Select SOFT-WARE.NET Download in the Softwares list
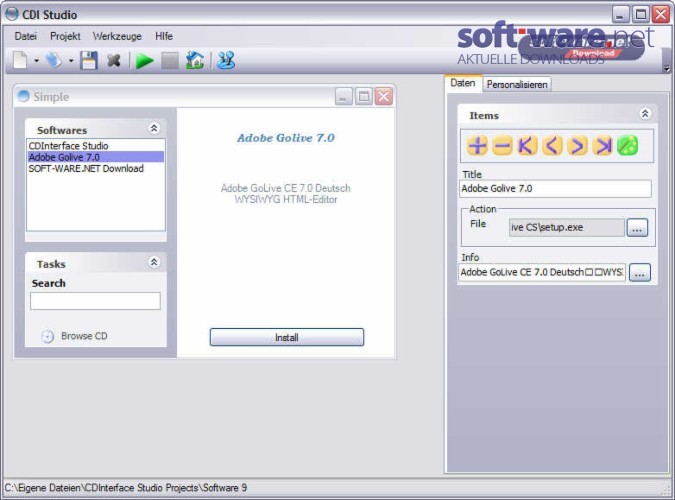This screenshot has width=675, height=500. pos(96,168)
